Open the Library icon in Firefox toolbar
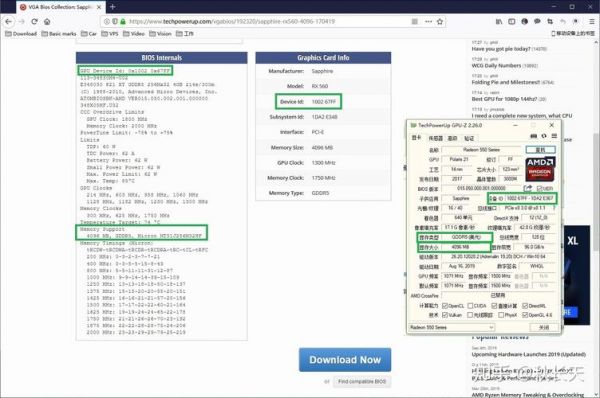The image size is (600, 398). point(499,22)
